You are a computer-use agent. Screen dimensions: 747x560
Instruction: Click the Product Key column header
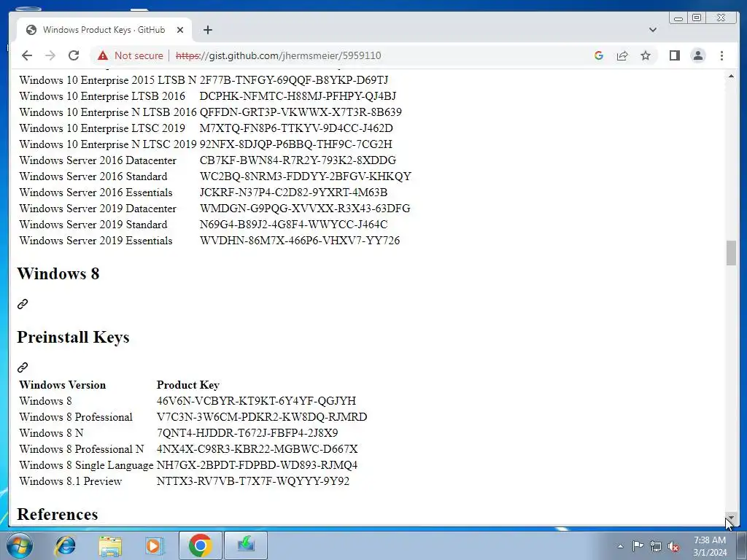pyautogui.click(x=187, y=385)
